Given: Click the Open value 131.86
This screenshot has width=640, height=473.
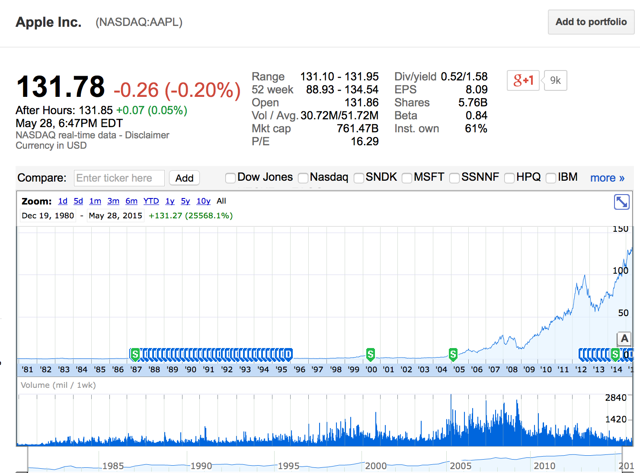Looking at the screenshot, I should pyautogui.click(x=361, y=102).
